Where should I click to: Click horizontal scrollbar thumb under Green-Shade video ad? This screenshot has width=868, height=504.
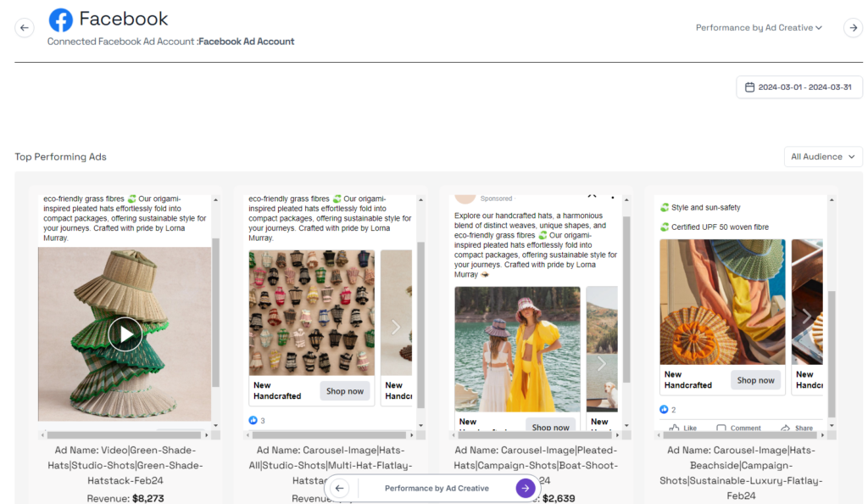[125, 435]
